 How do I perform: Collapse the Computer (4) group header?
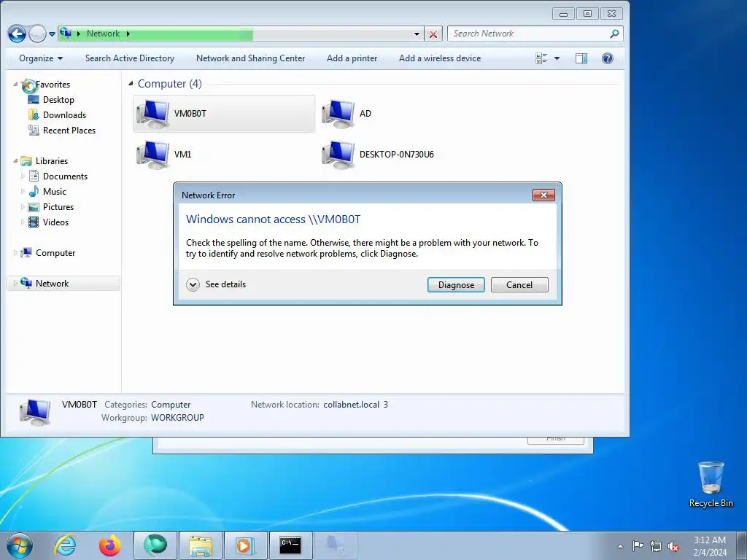[131, 84]
